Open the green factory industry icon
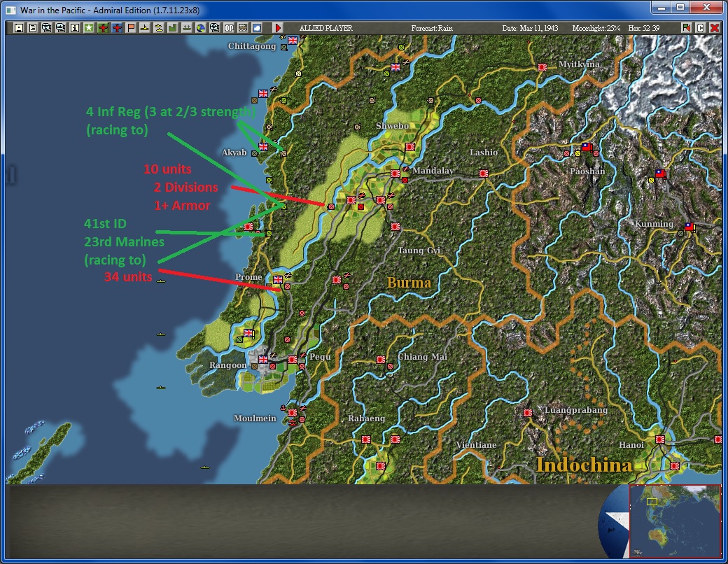Viewport: 728px width, 564px height. 172,28
